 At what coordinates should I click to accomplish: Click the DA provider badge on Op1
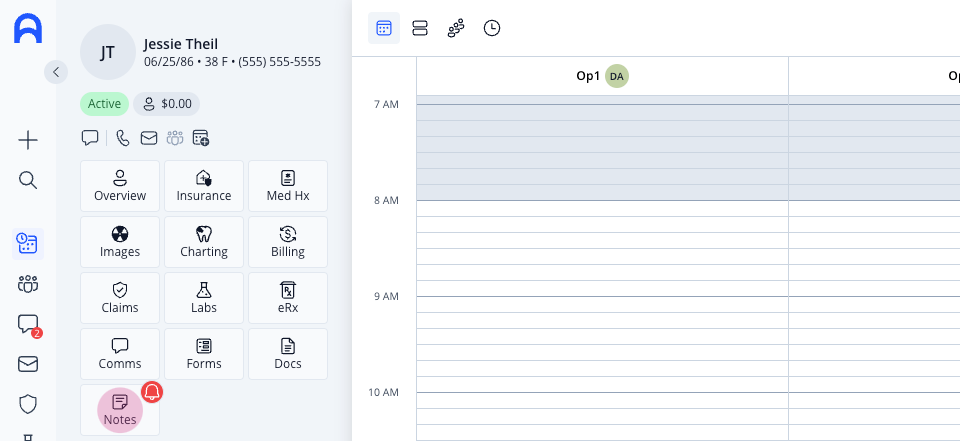(617, 76)
